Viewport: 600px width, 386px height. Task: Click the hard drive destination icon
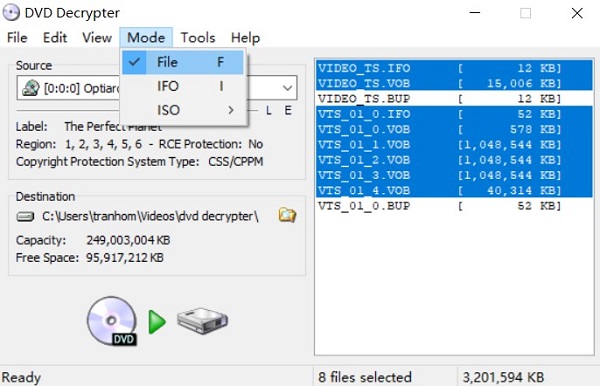(x=202, y=321)
